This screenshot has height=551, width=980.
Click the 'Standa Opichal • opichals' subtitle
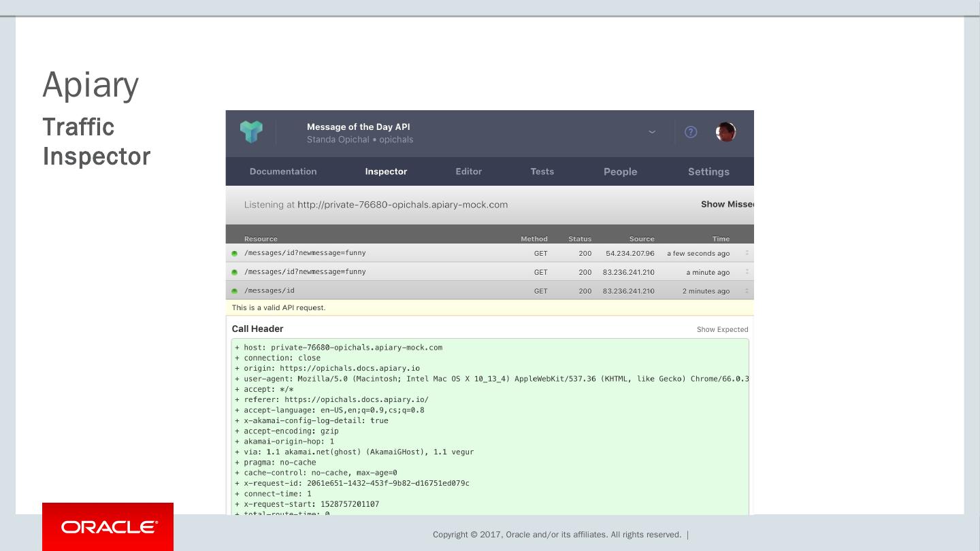[360, 139]
